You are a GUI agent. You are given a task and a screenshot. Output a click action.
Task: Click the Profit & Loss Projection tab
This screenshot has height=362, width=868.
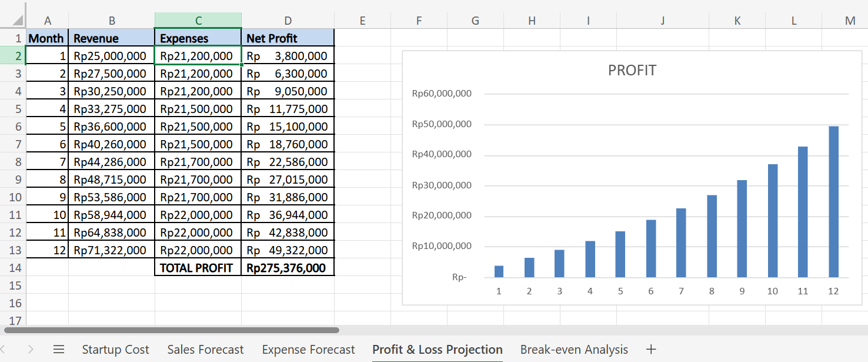[x=438, y=349]
